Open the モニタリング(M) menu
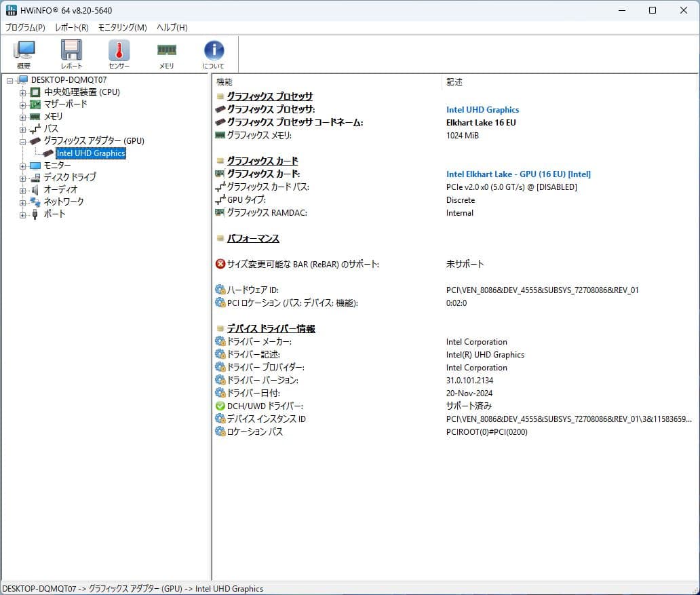The height and width of the screenshot is (595, 700). tap(122, 27)
